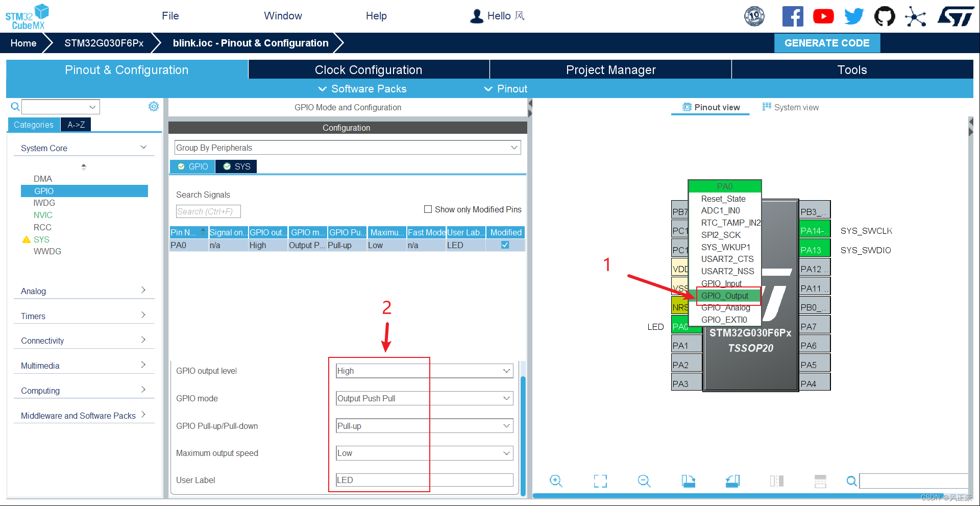Open the GPIO Pull-up/Pull-down dropdown
The height and width of the screenshot is (506, 980).
425,426
